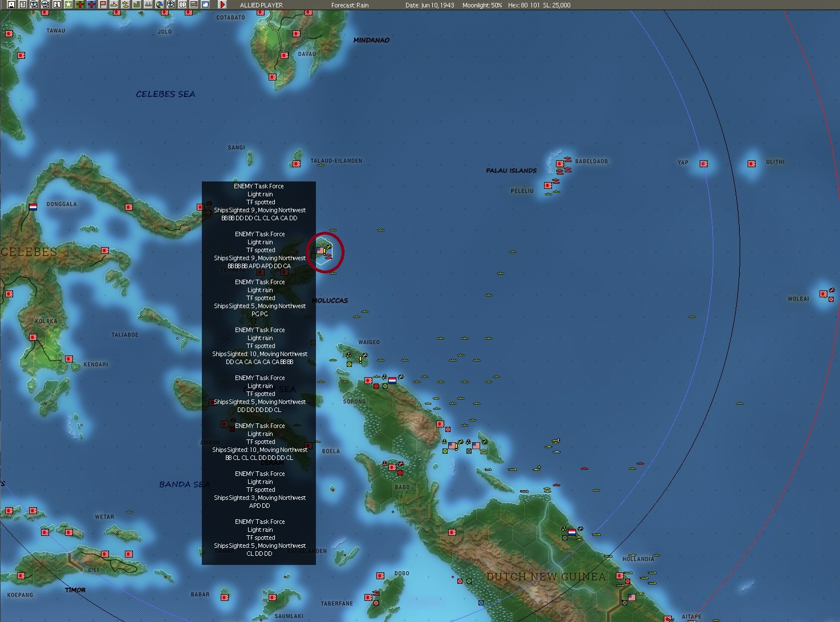Click the 'Date: Jun 10, 1943' status text
The width and height of the screenshot is (840, 622).
tap(430, 5)
